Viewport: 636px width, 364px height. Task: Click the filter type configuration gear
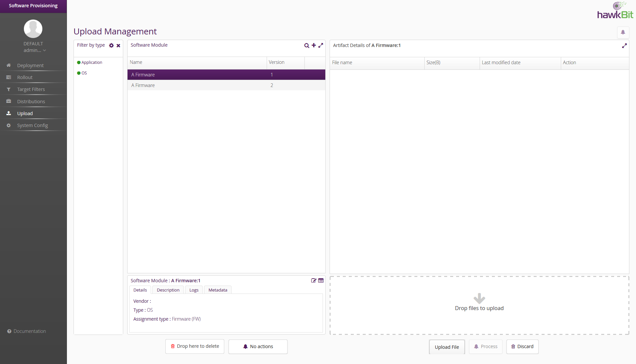(x=111, y=46)
